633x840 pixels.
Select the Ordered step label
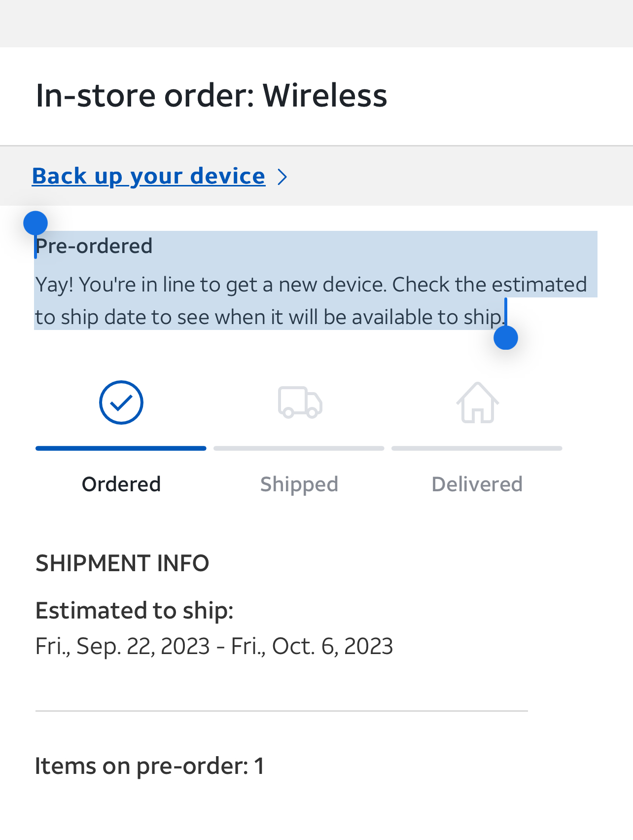(121, 484)
